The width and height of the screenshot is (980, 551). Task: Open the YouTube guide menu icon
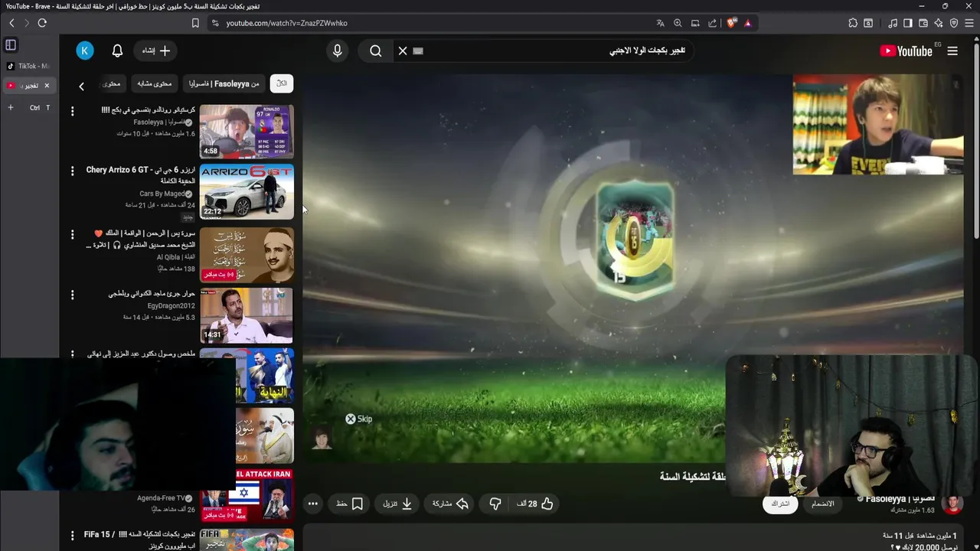pos(952,51)
